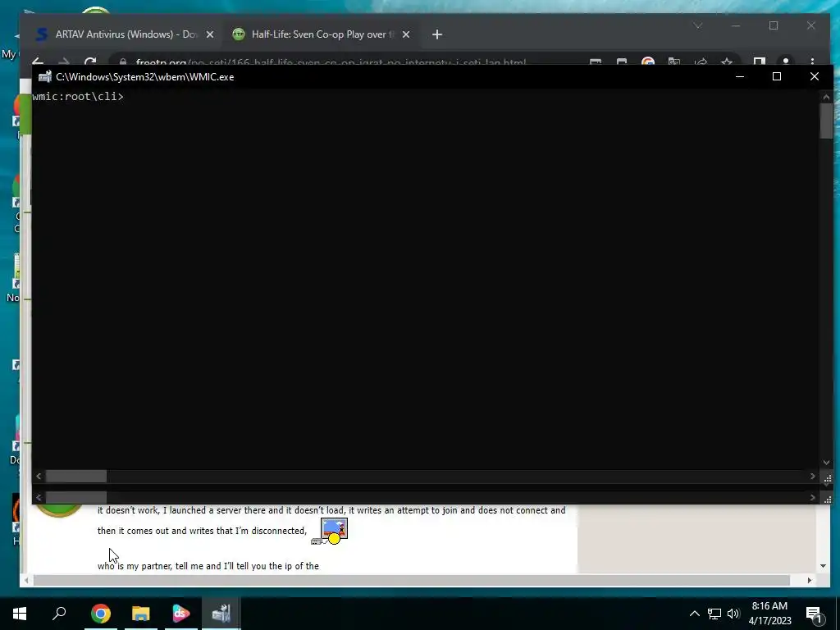
Task: Reload the page in Chrome
Action: click(x=90, y=61)
